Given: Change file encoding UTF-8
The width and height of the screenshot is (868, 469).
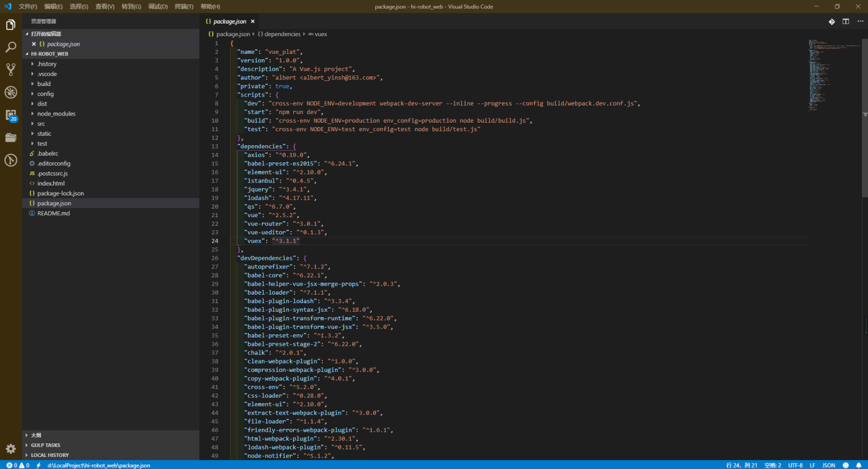Looking at the screenshot, I should [x=795, y=465].
